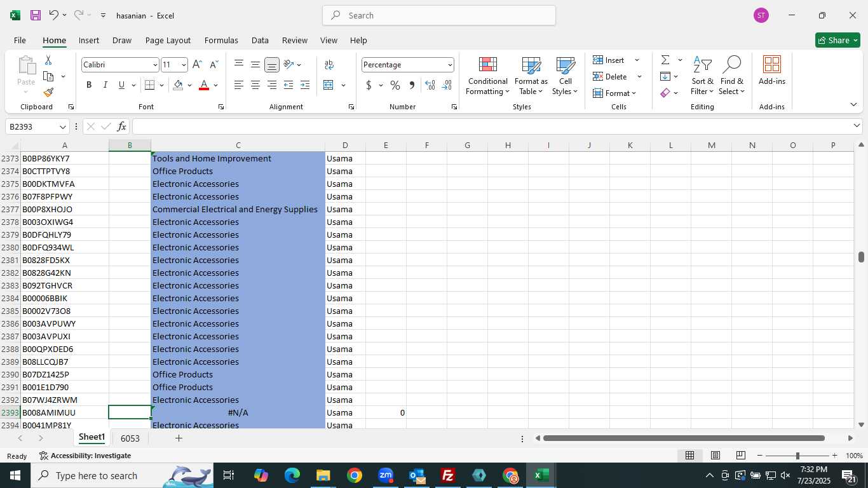Click the Format cells button
This screenshot has width=868, height=488.
611,93
